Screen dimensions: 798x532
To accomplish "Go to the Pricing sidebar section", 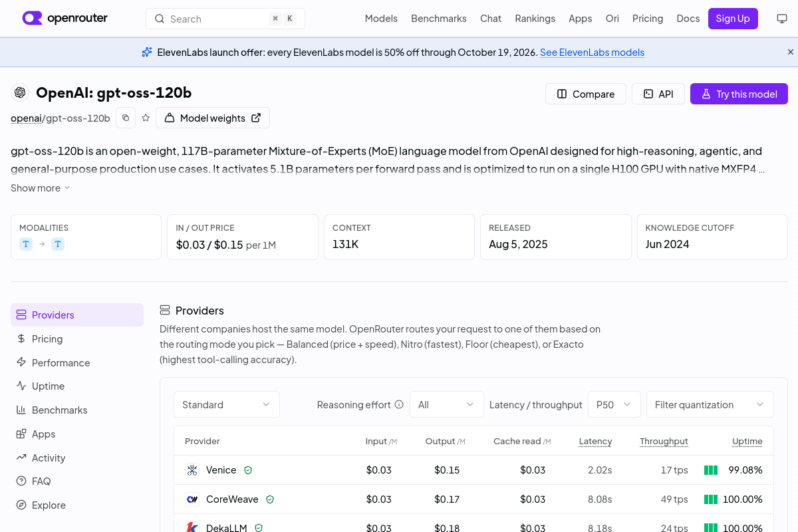I will pyautogui.click(x=77, y=339).
